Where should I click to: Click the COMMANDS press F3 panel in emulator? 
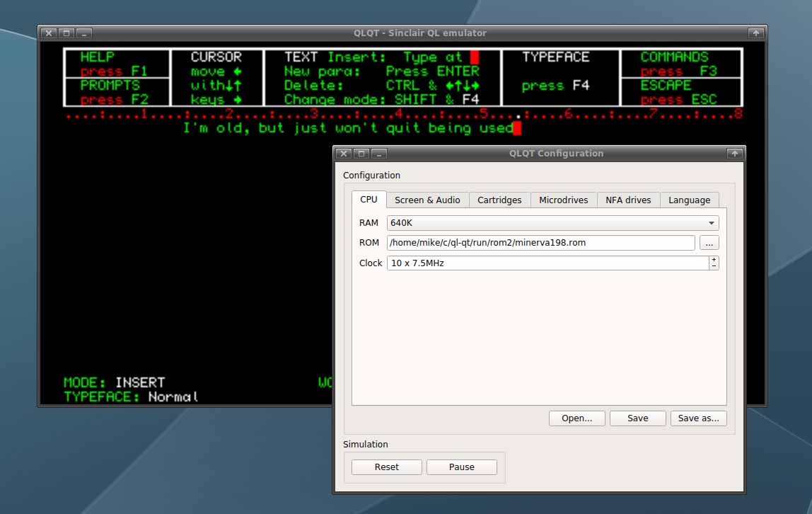click(682, 64)
